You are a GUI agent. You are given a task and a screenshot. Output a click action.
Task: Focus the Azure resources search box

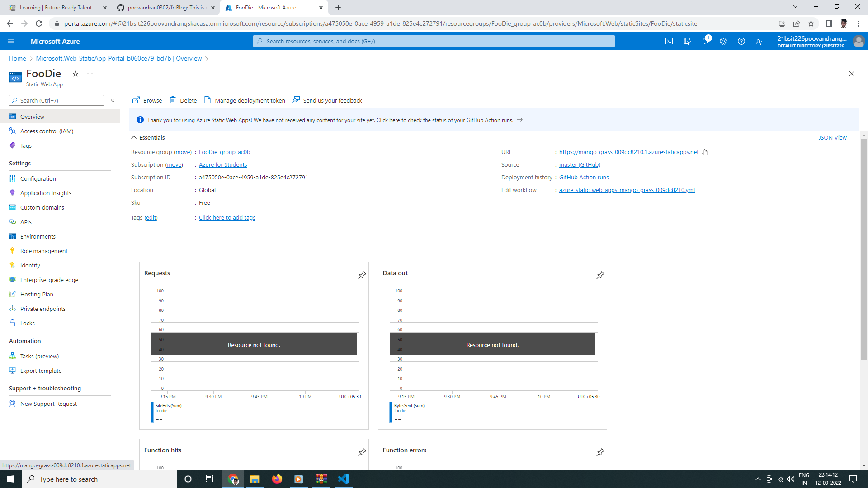434,41
